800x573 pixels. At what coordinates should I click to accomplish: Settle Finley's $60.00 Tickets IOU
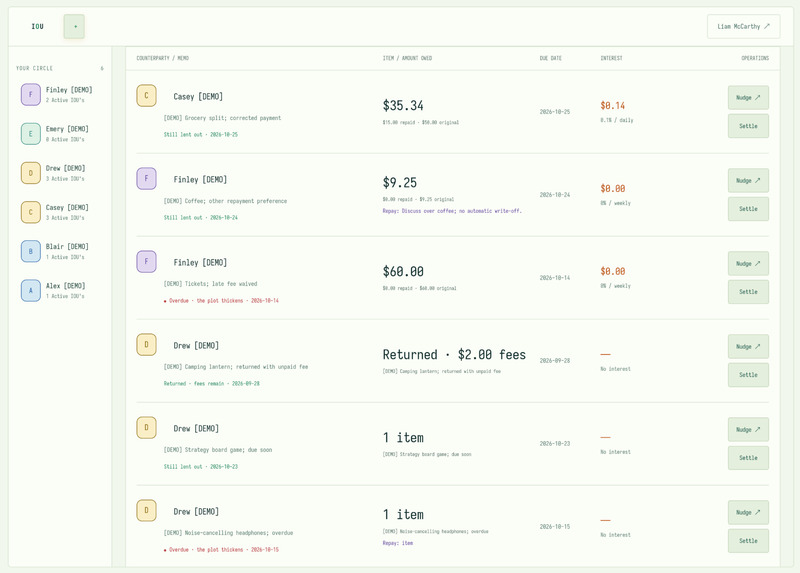click(748, 292)
